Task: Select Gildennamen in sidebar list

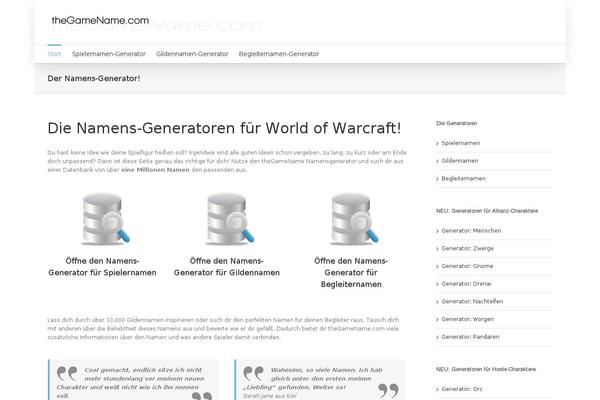Action: click(x=460, y=161)
